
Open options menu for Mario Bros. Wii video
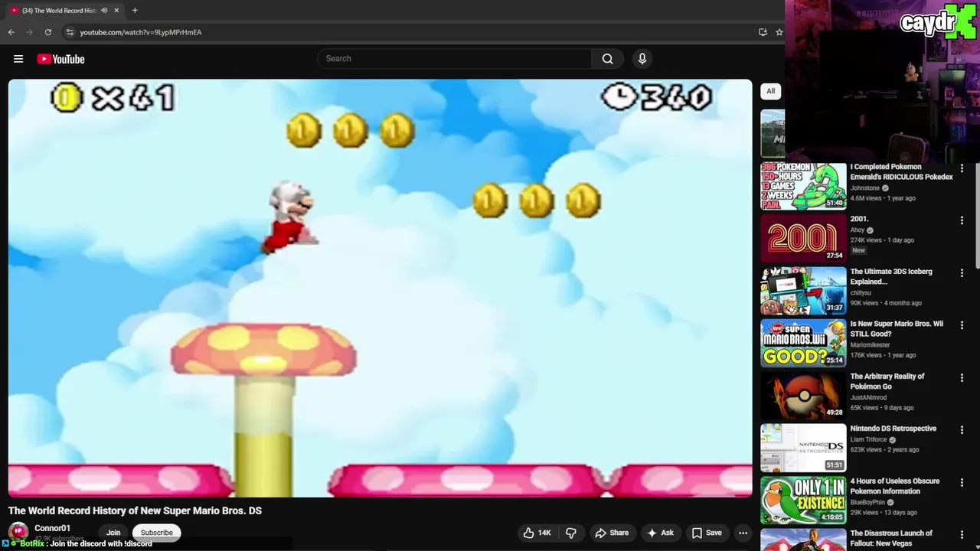pos(962,325)
